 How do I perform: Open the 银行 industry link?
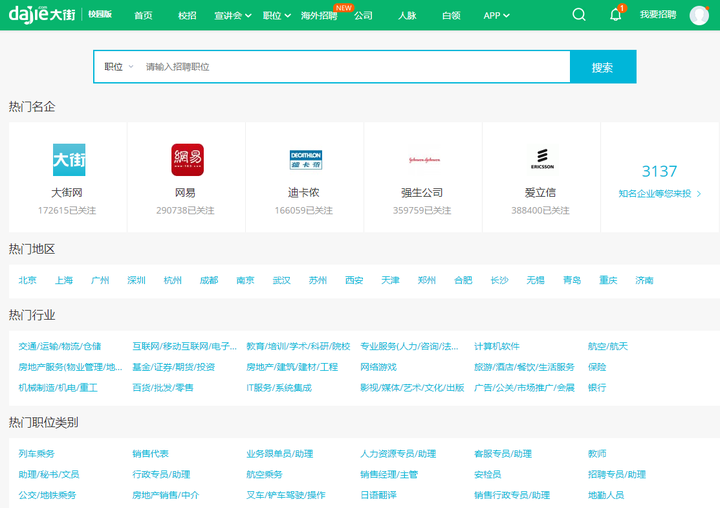tap(597, 388)
